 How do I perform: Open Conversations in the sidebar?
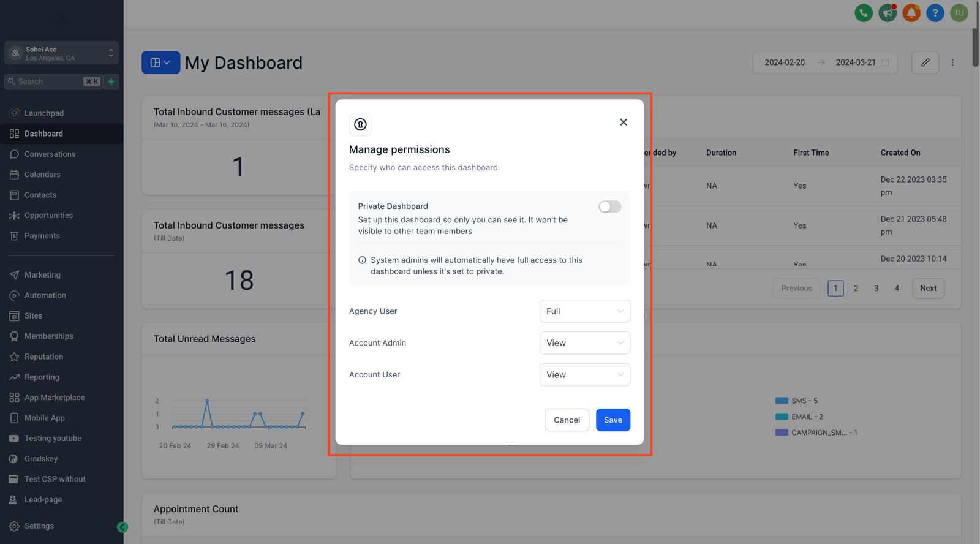coord(50,154)
